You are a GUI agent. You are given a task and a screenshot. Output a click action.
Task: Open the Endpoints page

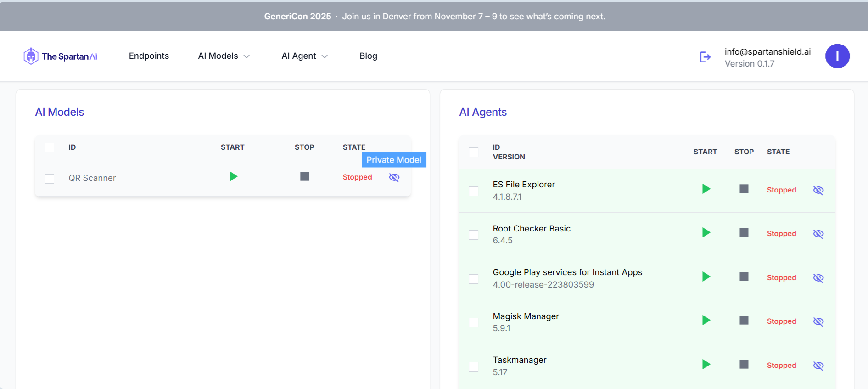(x=149, y=56)
